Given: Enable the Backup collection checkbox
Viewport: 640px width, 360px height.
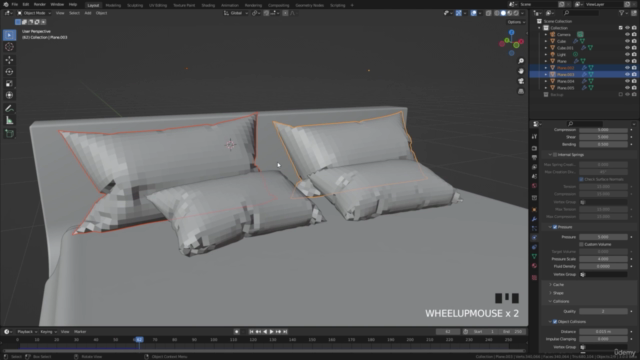Looking at the screenshot, I should coord(621,95).
